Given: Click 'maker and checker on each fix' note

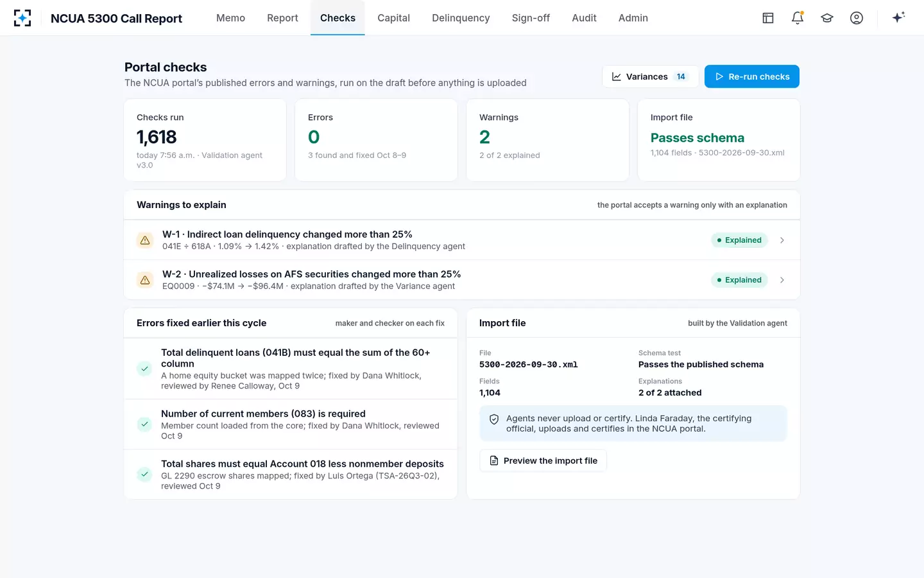Looking at the screenshot, I should (390, 323).
